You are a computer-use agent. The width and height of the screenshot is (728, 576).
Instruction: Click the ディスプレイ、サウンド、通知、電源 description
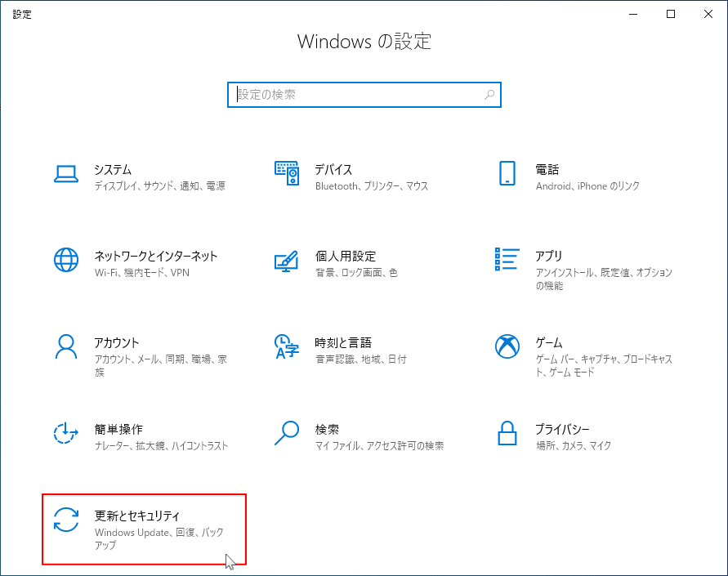point(160,186)
